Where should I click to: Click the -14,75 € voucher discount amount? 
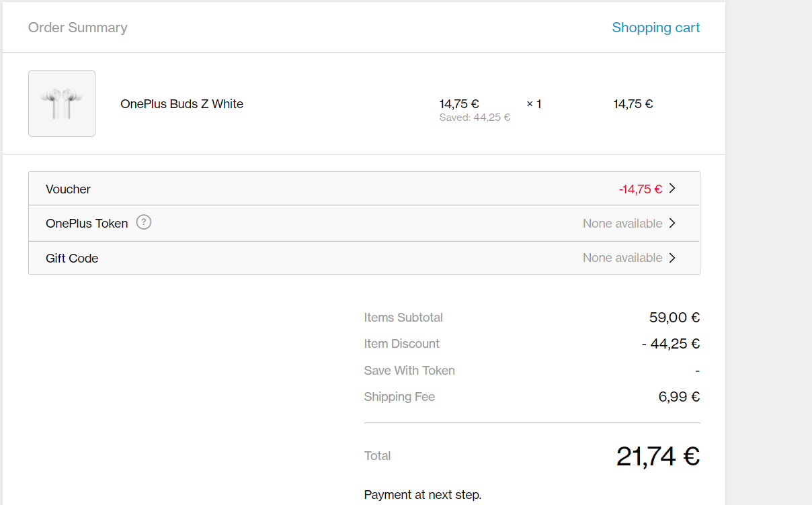coord(641,189)
